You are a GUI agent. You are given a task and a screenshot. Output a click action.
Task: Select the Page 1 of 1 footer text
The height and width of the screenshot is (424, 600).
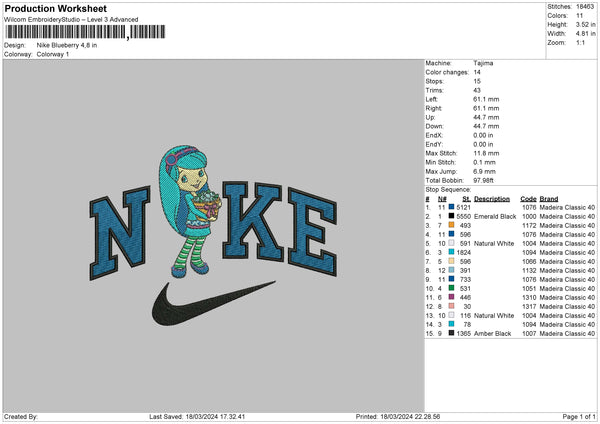[579, 416]
